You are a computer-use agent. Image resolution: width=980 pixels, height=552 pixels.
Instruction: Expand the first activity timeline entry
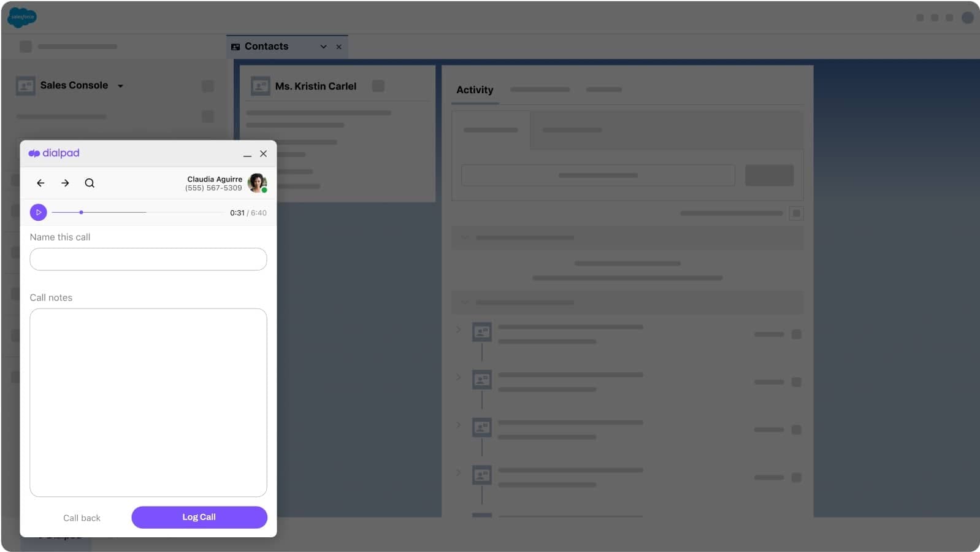pyautogui.click(x=458, y=330)
